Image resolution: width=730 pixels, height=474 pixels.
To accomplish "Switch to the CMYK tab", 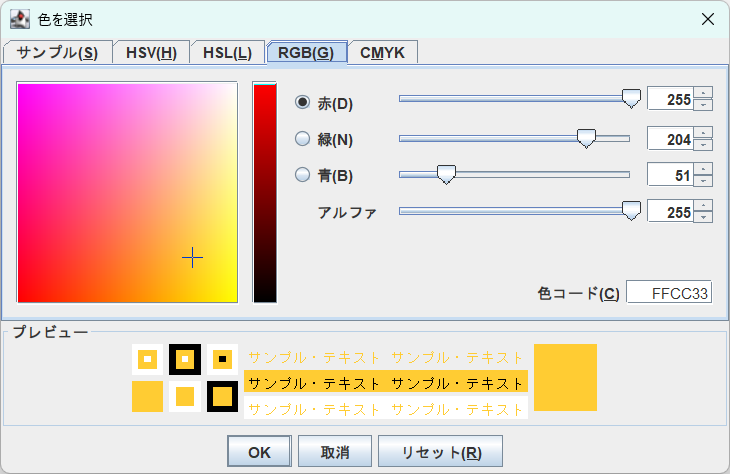I will tap(382, 52).
